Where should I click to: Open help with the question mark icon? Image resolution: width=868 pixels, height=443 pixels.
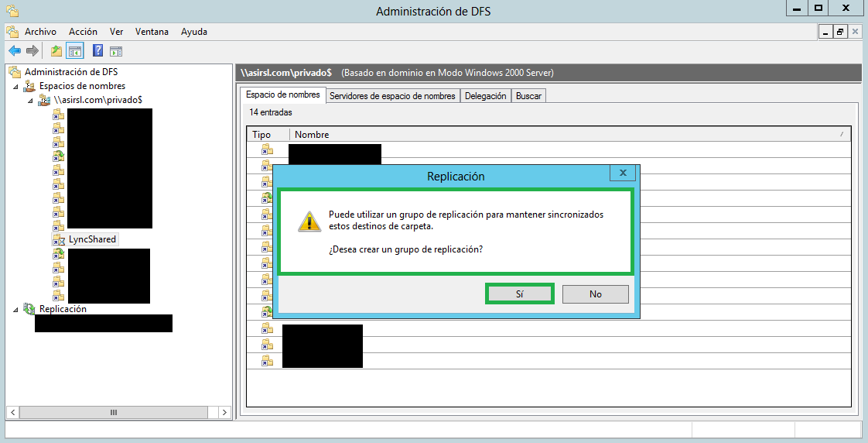coord(97,51)
